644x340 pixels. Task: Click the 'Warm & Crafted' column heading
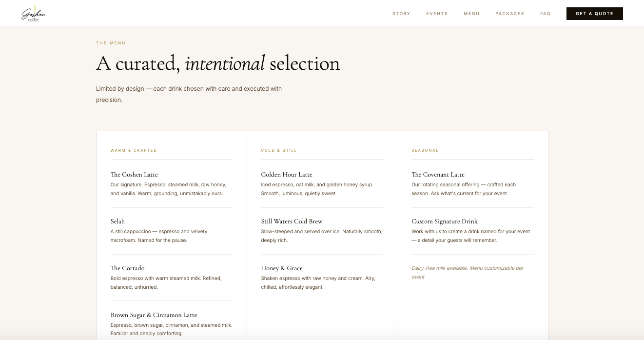click(x=134, y=150)
